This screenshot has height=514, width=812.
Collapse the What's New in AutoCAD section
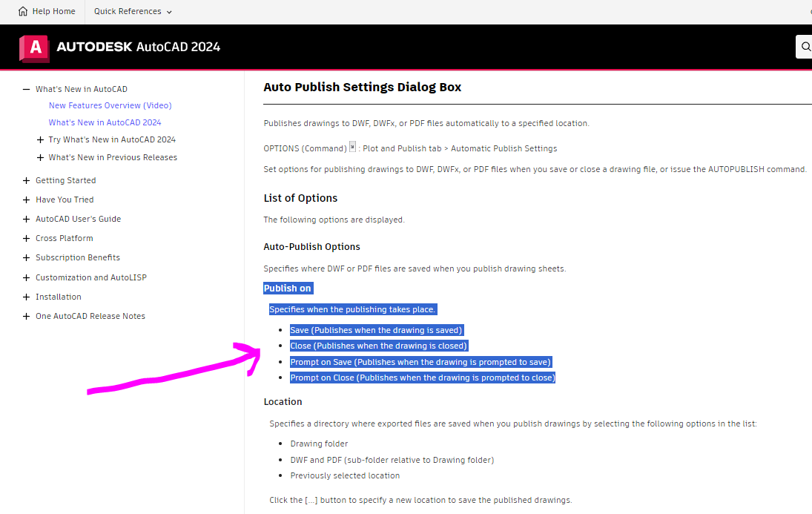click(26, 88)
